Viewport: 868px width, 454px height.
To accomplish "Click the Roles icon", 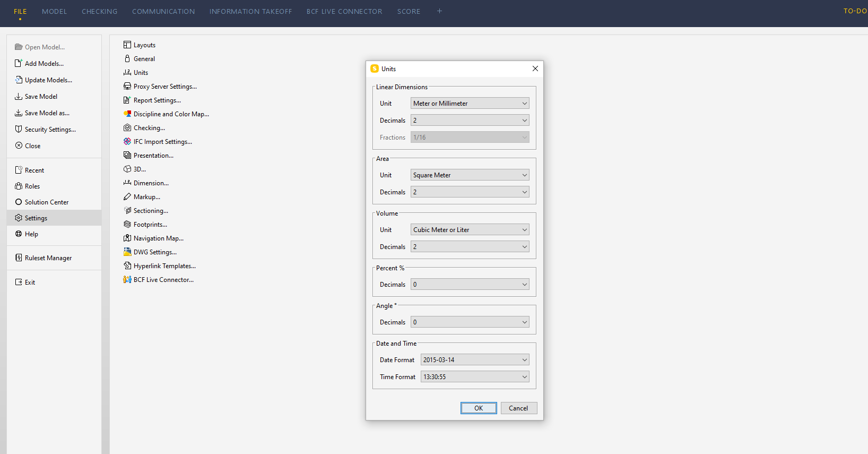I will 19,186.
